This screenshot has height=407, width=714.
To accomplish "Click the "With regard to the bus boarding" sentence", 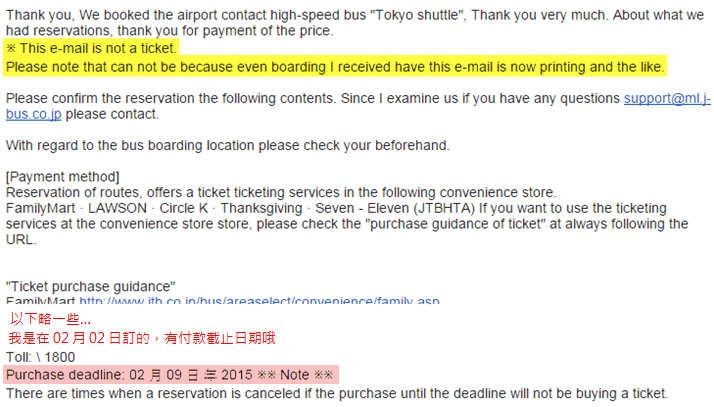I will [228, 145].
